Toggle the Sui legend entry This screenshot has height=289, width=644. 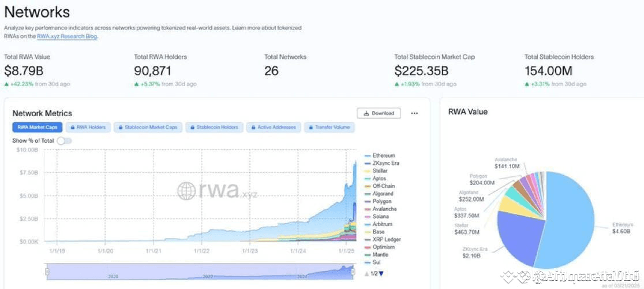coord(373,262)
